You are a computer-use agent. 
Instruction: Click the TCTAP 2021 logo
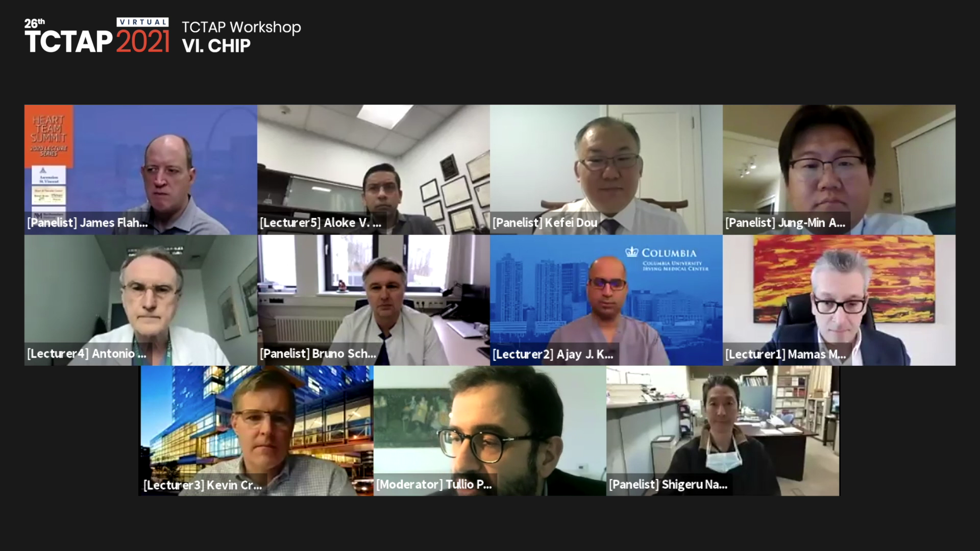click(x=97, y=36)
